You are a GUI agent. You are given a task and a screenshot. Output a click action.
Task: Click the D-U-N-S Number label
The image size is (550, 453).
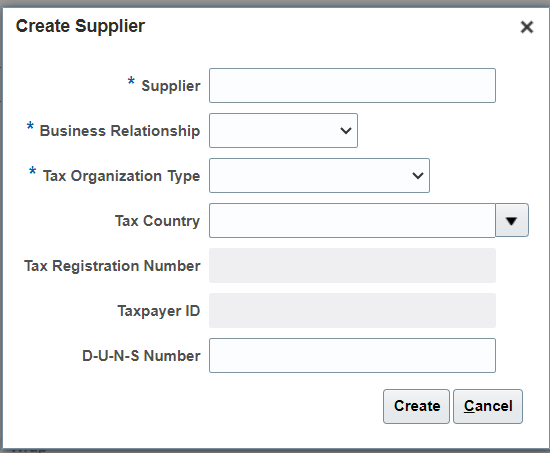pos(141,356)
